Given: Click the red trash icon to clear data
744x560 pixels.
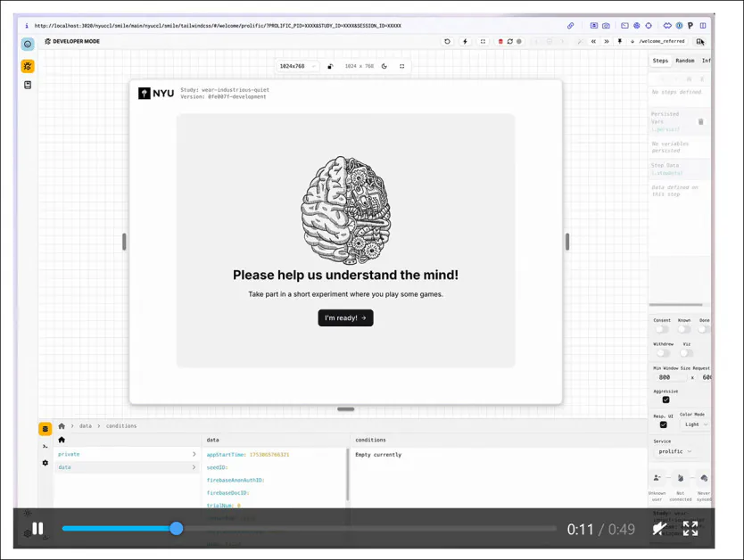Looking at the screenshot, I should point(500,41).
